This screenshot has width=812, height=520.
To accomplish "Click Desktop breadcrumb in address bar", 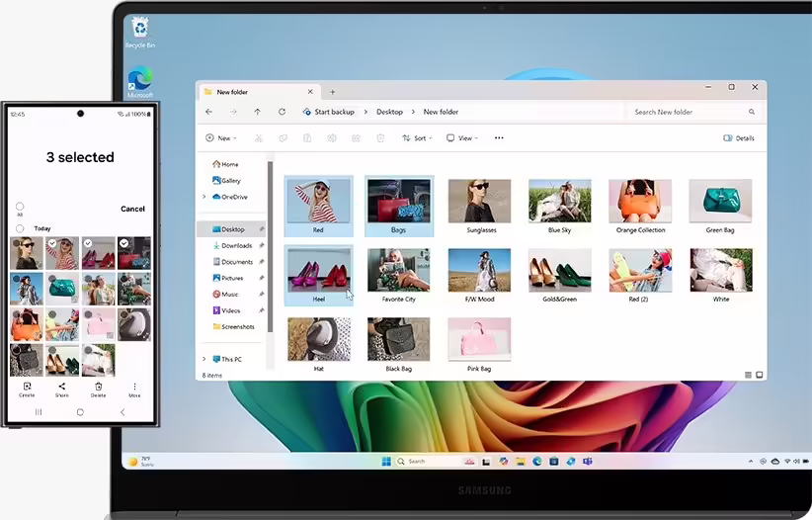I will pyautogui.click(x=389, y=112).
